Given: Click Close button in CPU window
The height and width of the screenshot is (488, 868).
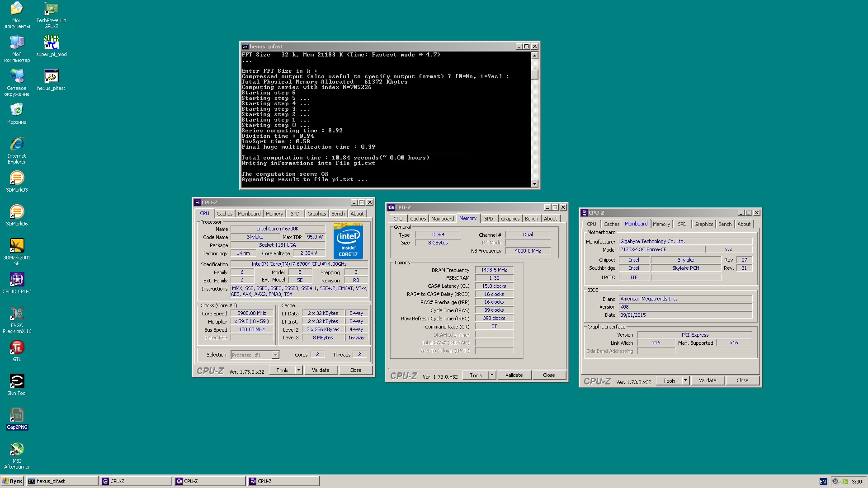Looking at the screenshot, I should coord(355,370).
